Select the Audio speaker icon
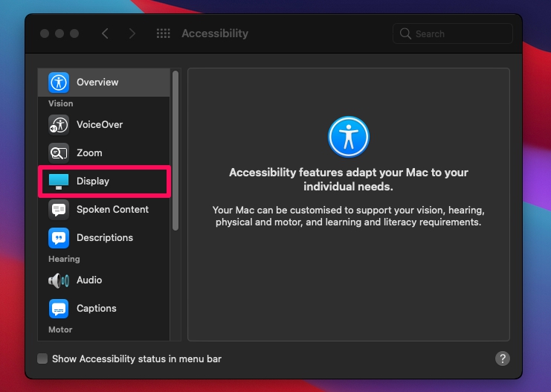 pyautogui.click(x=58, y=280)
